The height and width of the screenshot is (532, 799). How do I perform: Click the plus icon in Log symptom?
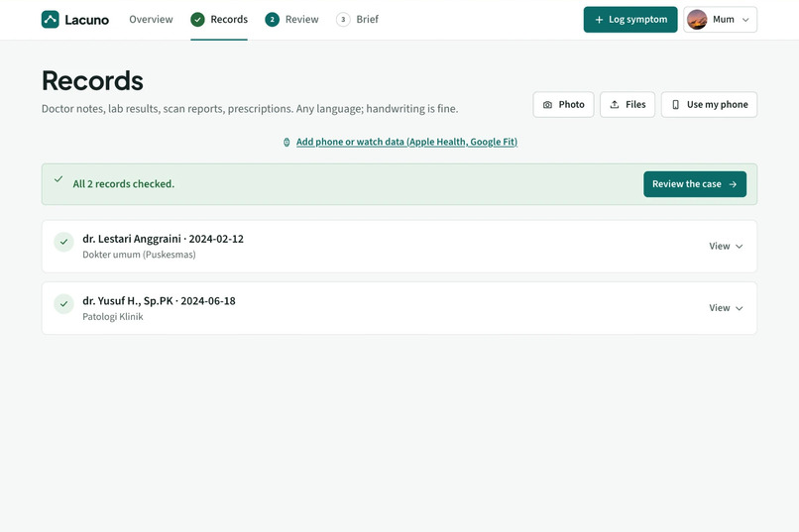(x=599, y=20)
